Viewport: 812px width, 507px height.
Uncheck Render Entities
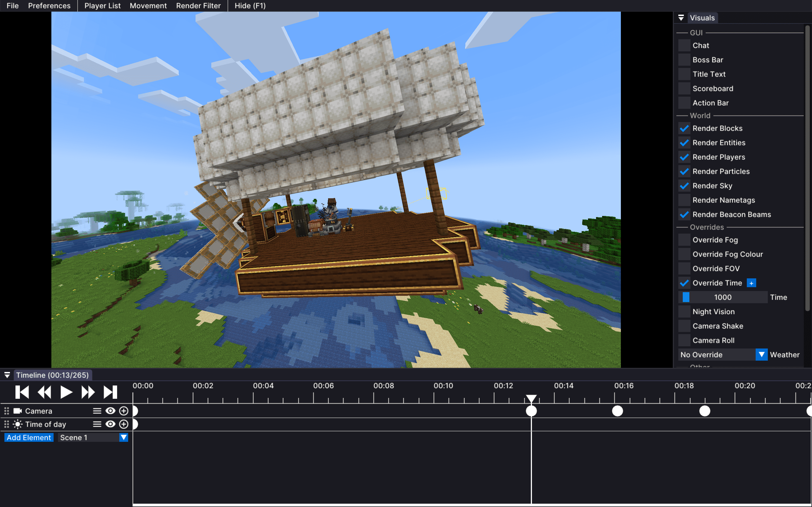tap(684, 143)
